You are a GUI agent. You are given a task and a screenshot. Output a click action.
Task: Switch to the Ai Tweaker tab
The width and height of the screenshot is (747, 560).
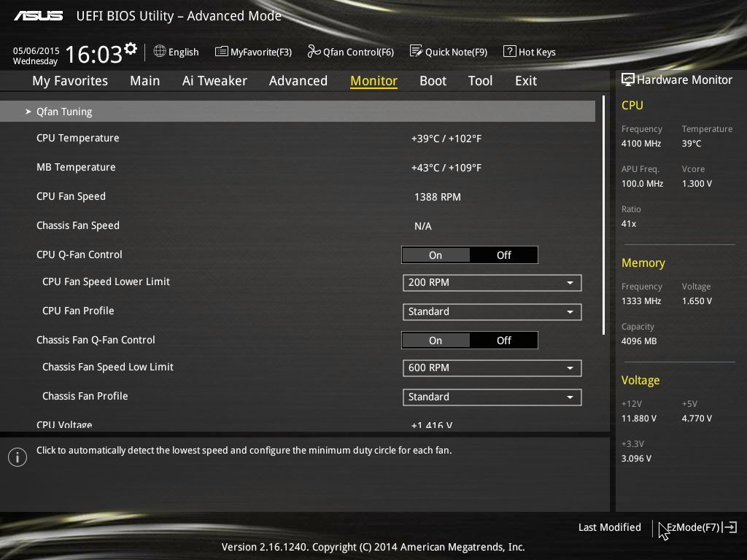(214, 81)
